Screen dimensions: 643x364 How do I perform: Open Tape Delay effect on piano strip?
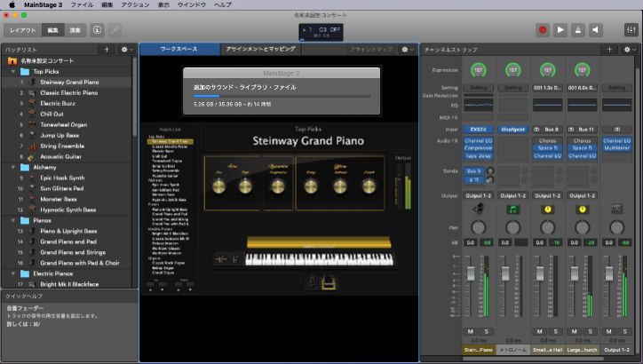coord(478,156)
